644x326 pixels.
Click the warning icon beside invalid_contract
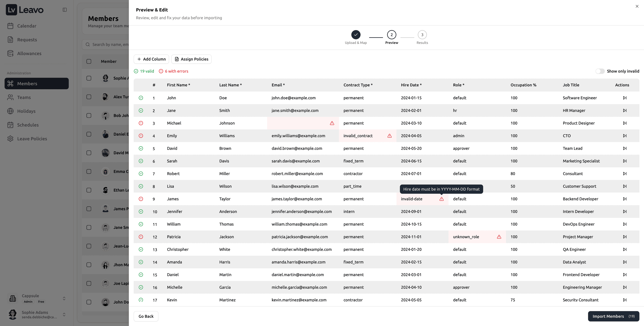tap(389, 136)
